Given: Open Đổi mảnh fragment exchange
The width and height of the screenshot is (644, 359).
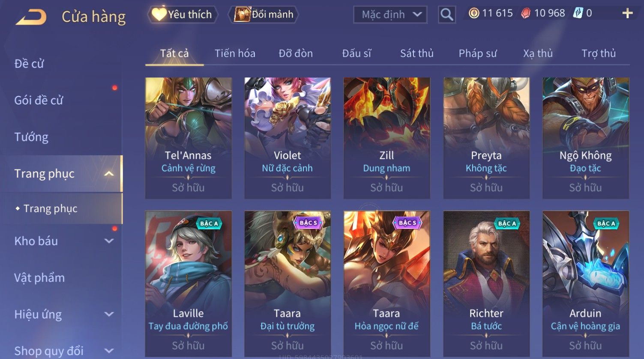Looking at the screenshot, I should pos(264,15).
